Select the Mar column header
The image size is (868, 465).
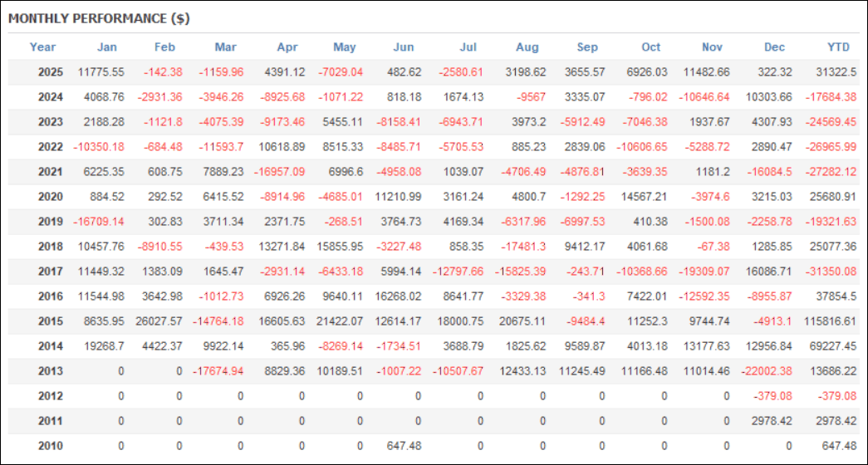[225, 47]
